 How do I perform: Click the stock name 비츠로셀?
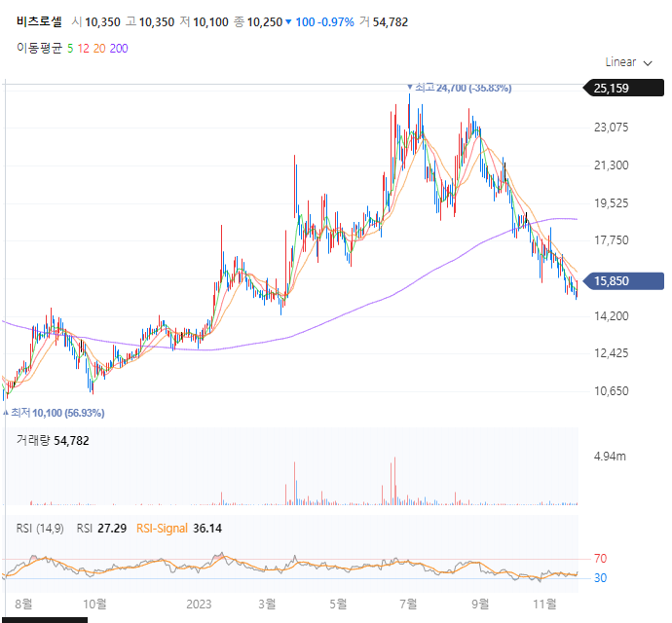click(x=39, y=21)
